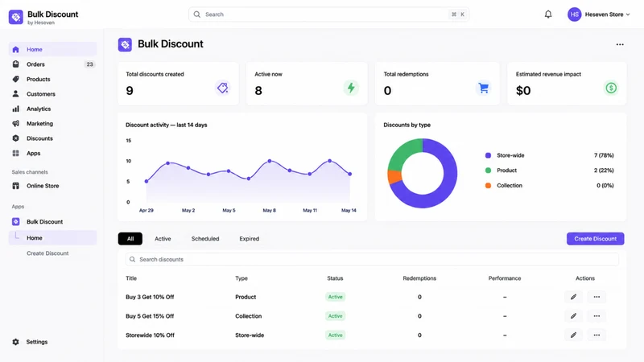Switch to the Scheduled tab
The image size is (644, 362).
205,238
